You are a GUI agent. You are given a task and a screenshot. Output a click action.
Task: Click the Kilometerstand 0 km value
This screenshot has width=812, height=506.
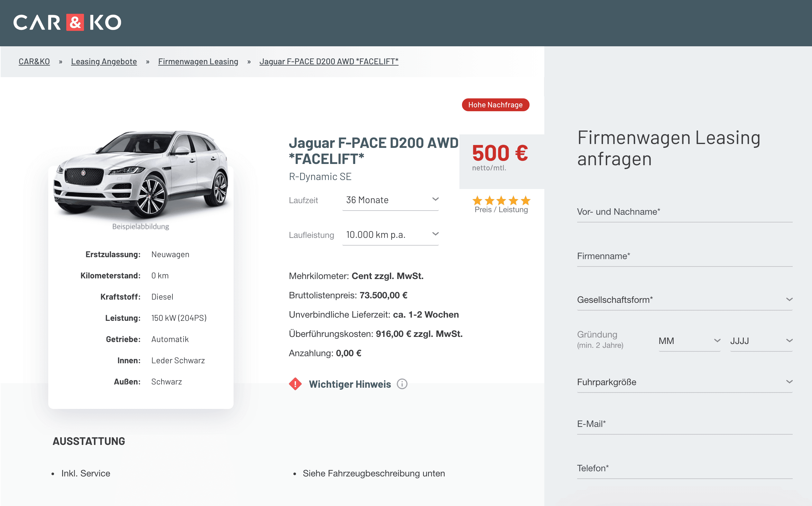tap(160, 276)
